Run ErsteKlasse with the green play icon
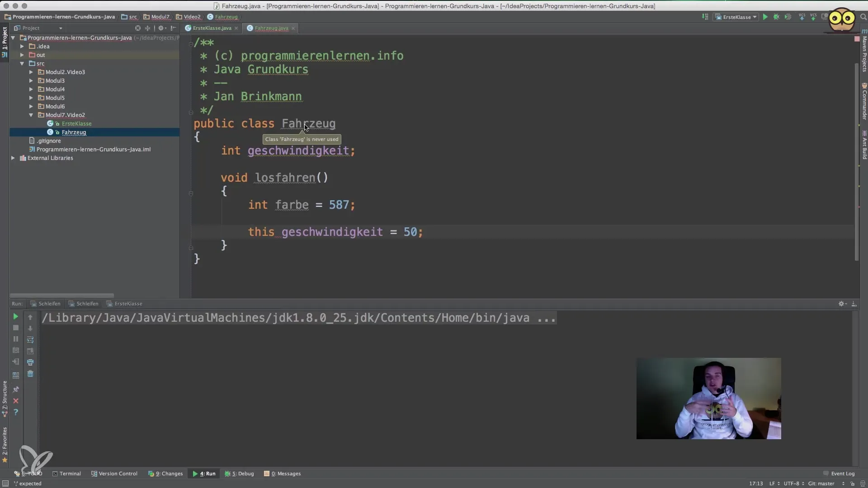The image size is (868, 488). (x=765, y=17)
